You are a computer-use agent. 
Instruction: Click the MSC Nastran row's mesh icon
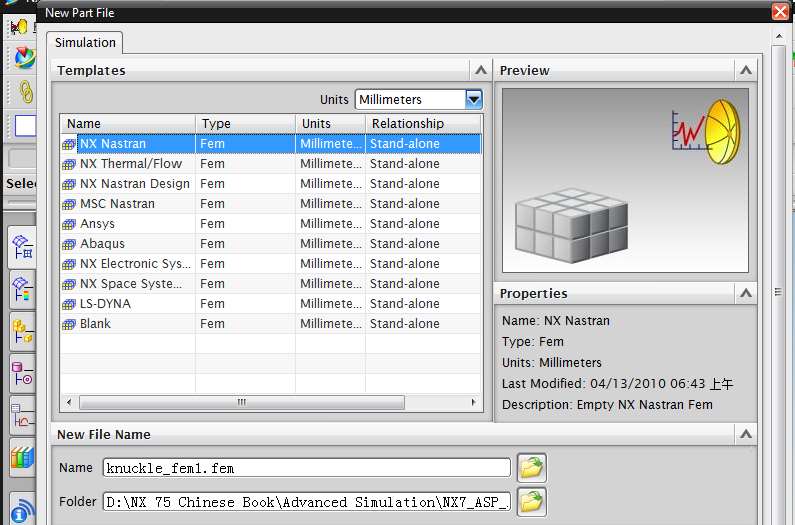69,204
